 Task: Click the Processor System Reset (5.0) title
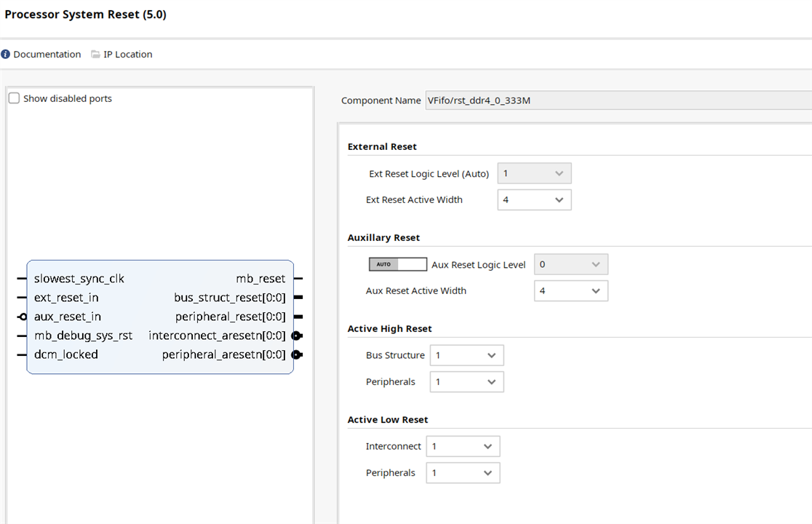(x=85, y=15)
